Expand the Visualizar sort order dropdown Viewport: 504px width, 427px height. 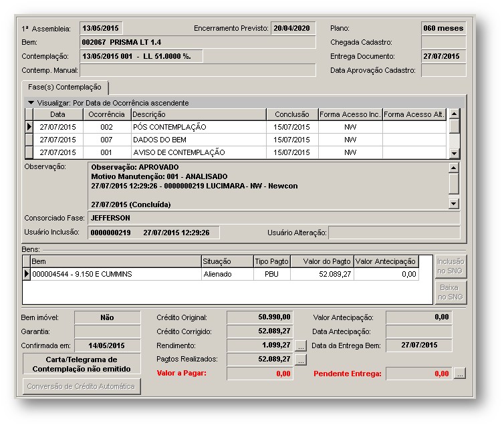pyautogui.click(x=31, y=103)
